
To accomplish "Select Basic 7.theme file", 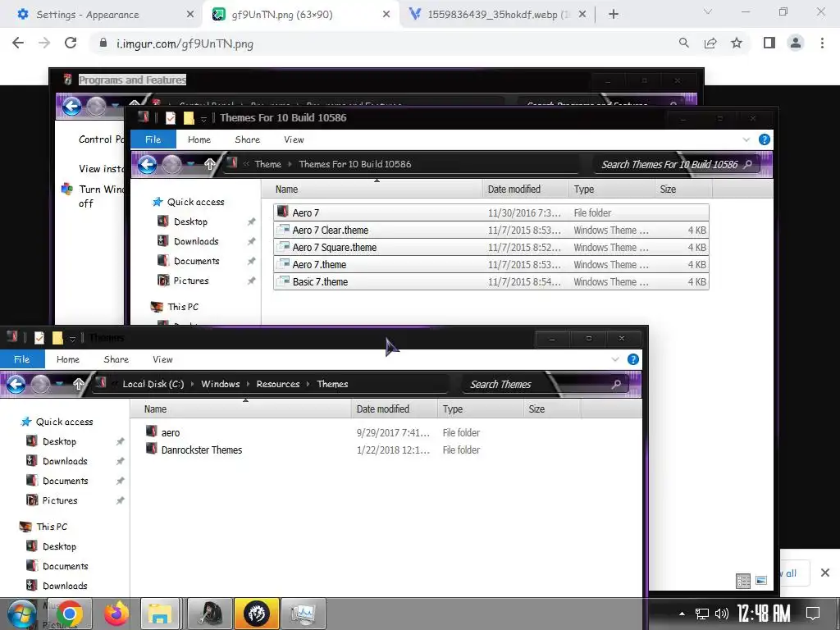I will [x=491, y=282].
